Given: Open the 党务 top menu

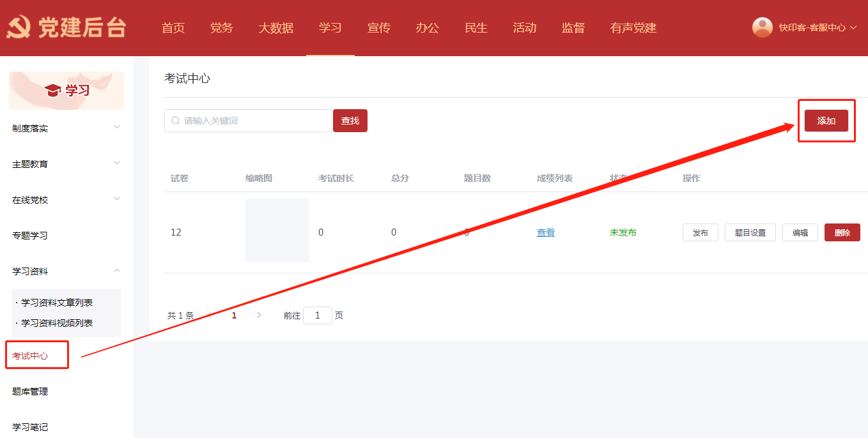Looking at the screenshot, I should (x=221, y=28).
